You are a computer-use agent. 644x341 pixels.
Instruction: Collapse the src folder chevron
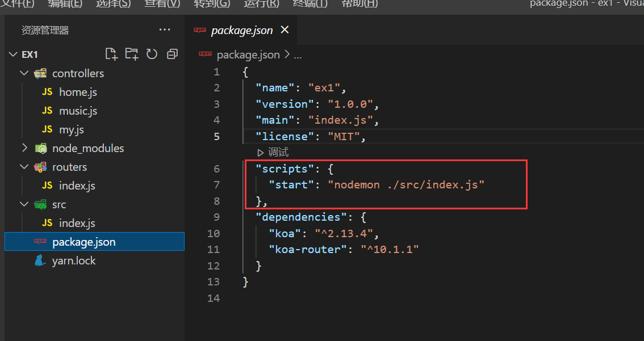click(x=24, y=204)
